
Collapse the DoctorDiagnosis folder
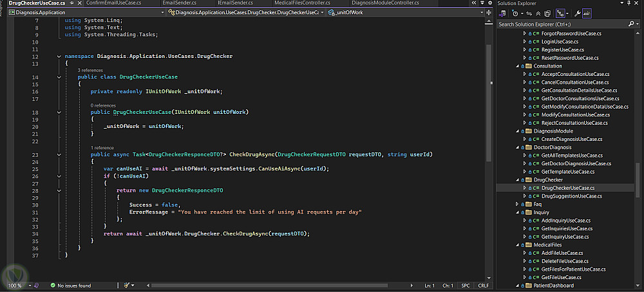pyautogui.click(x=518, y=147)
